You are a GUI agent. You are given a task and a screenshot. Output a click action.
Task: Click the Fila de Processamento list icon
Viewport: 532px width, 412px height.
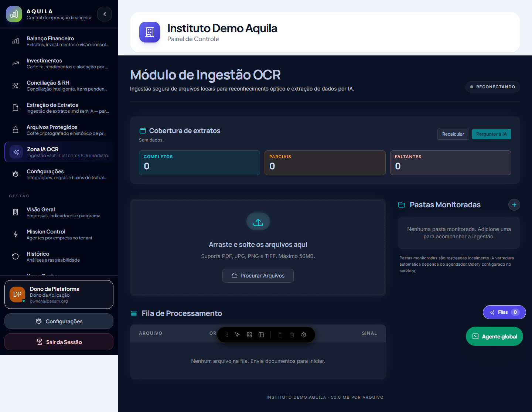134,313
